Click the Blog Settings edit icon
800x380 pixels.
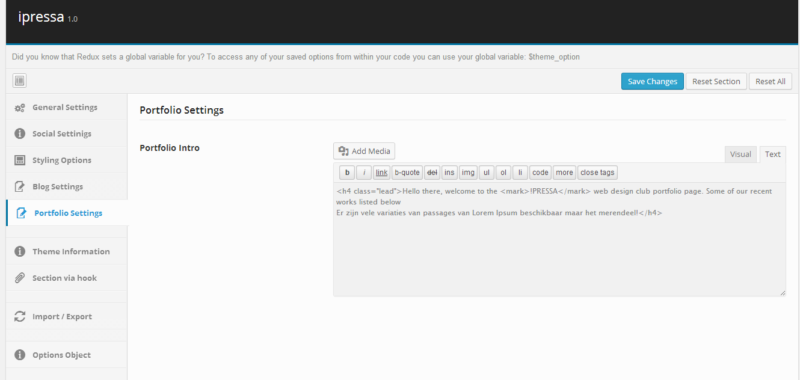click(x=19, y=187)
